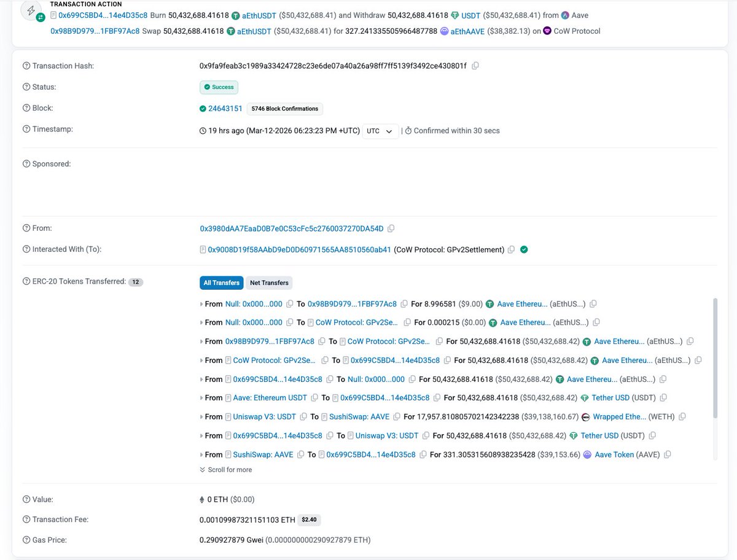737x560 pixels.
Task: Copy the From address 0x3980dAA7...DA54D
Action: pos(391,228)
